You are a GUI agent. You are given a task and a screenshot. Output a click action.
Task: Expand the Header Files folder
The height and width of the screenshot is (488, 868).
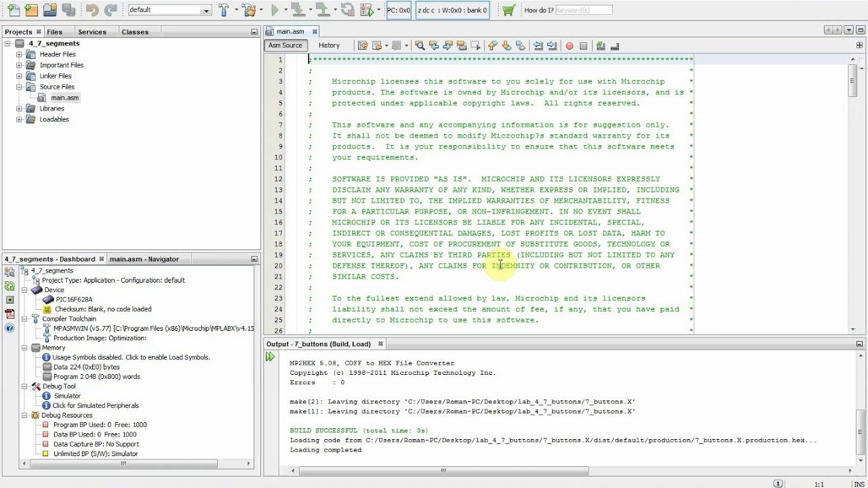point(20,54)
